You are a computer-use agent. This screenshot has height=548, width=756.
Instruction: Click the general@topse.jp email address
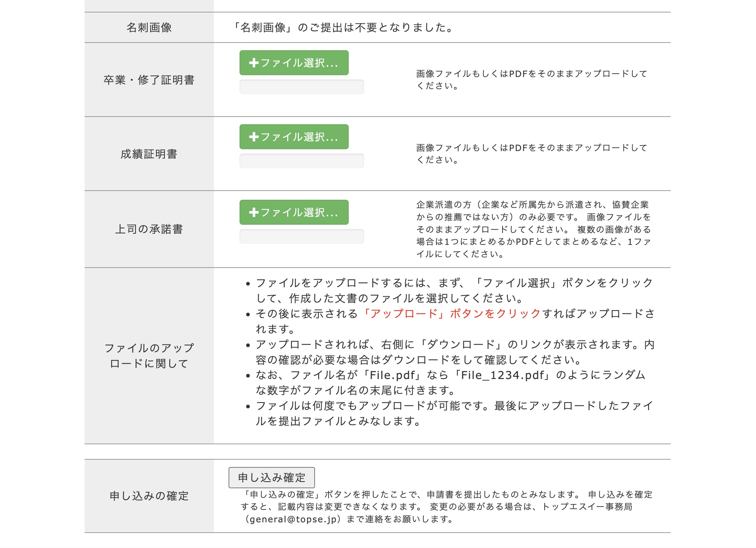click(x=293, y=519)
